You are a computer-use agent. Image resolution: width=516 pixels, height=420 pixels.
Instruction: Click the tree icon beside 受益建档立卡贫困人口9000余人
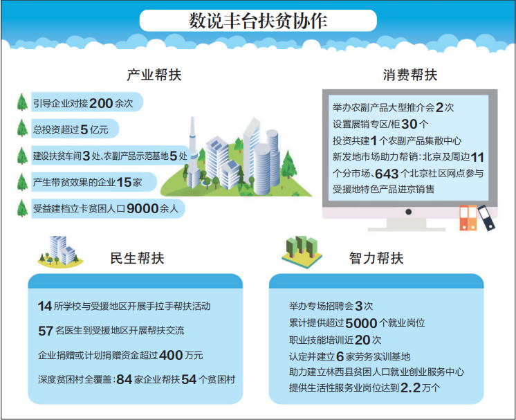pos(22,208)
